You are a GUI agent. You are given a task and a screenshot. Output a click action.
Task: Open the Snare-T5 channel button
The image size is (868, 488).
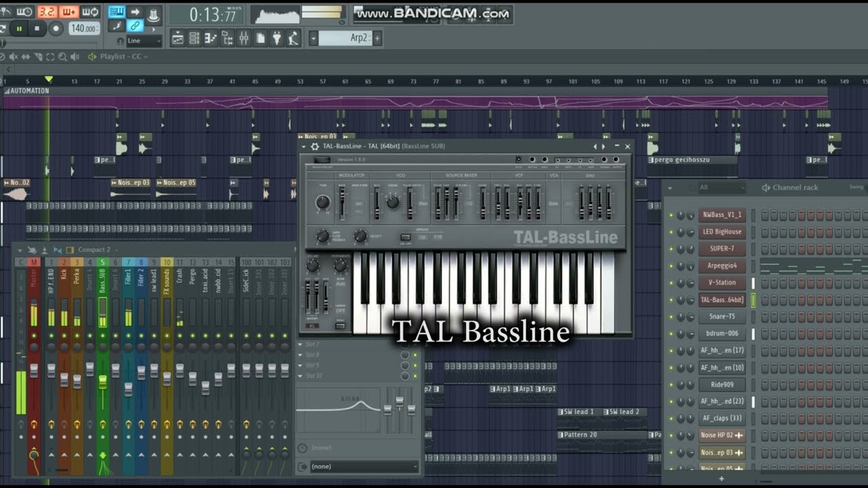point(722,317)
